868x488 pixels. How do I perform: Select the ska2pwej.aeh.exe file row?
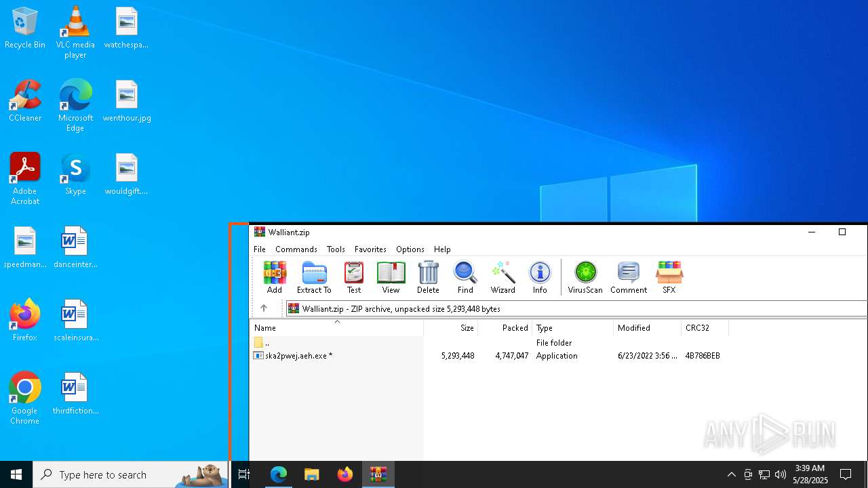[x=488, y=356]
